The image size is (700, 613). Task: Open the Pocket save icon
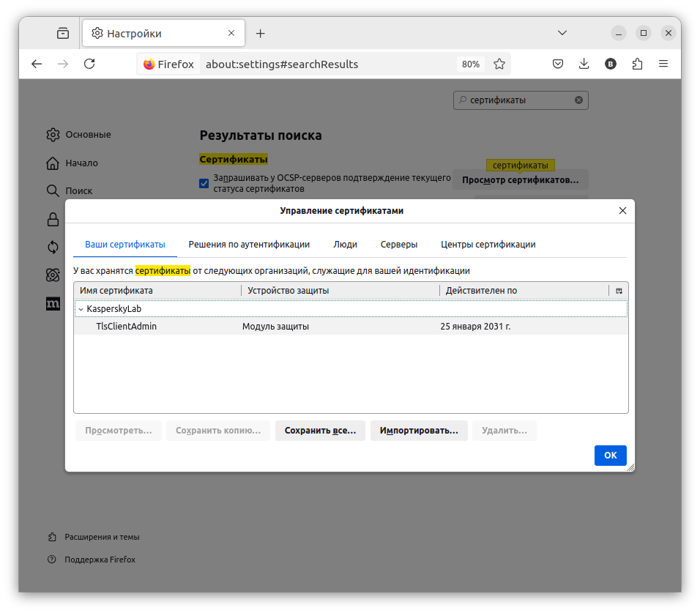click(558, 64)
